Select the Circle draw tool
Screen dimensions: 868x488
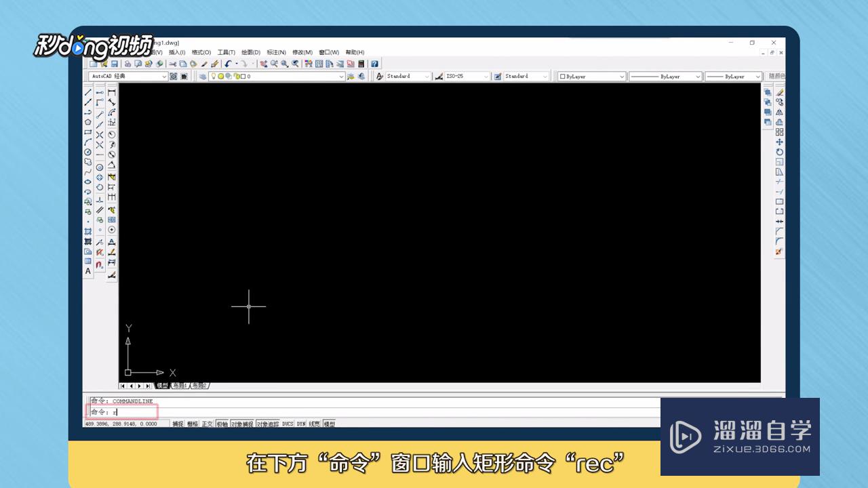pos(87,152)
